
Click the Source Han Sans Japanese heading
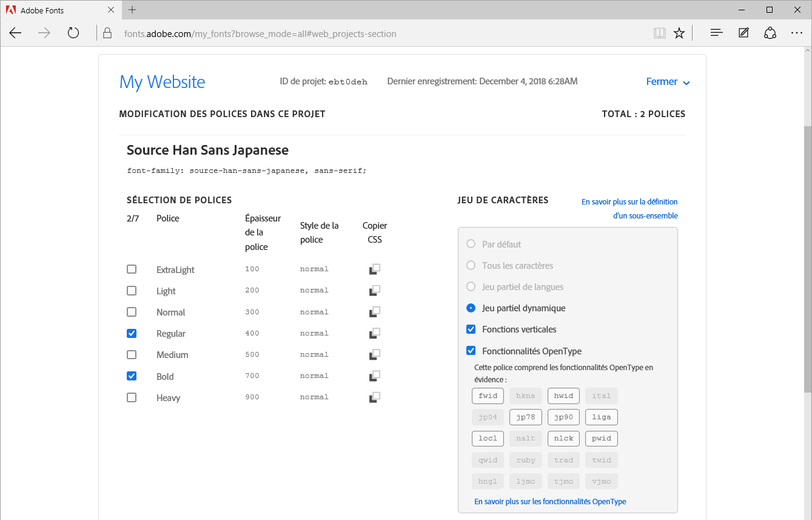(207, 150)
